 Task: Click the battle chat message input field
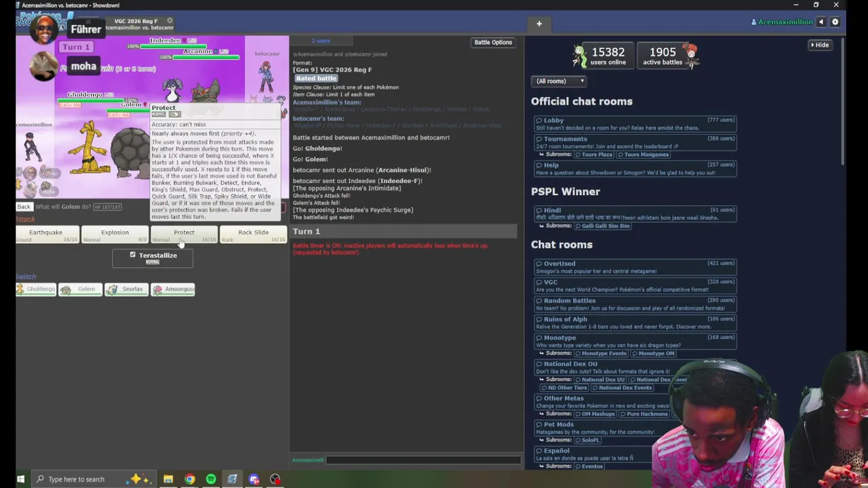(423, 460)
